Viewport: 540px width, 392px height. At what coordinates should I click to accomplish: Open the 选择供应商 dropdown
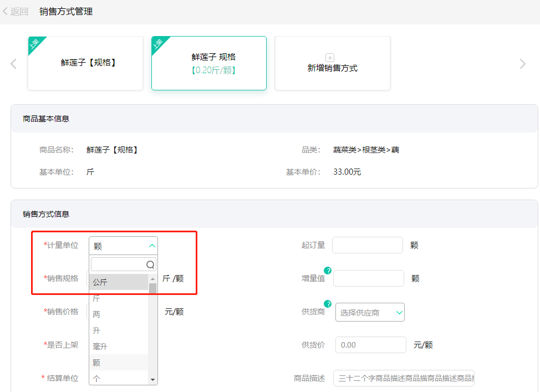[x=370, y=312]
